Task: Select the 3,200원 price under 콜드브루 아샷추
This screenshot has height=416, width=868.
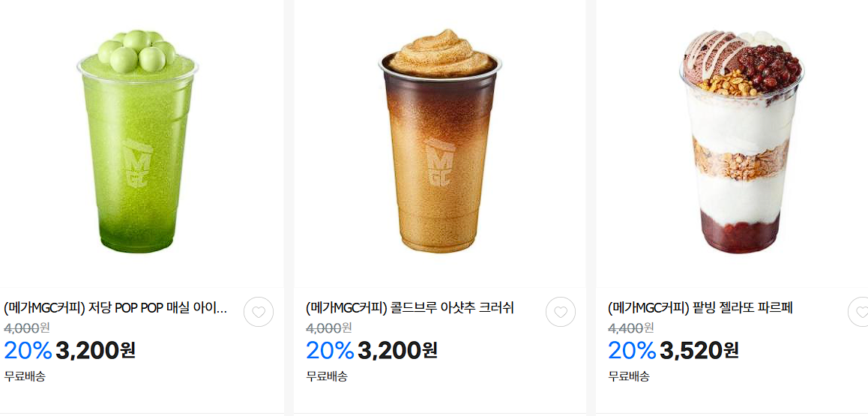Action: coord(397,349)
